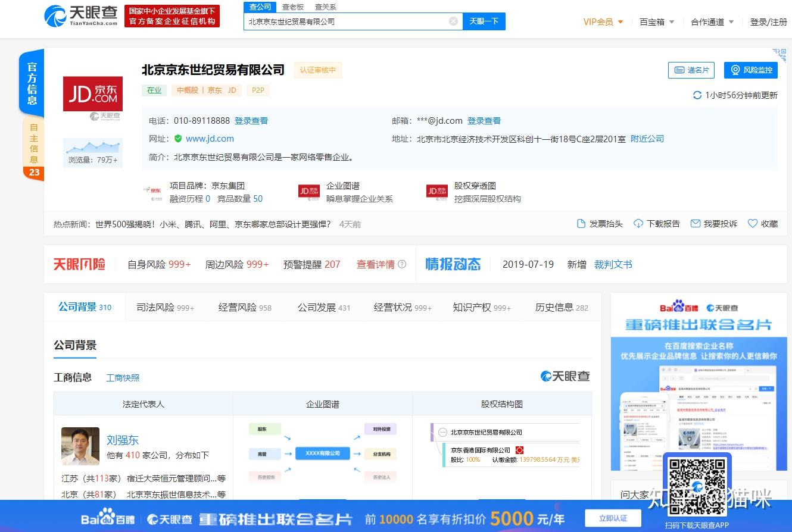Open the 公司发展 431 tab
The image size is (792, 532).
point(324,307)
